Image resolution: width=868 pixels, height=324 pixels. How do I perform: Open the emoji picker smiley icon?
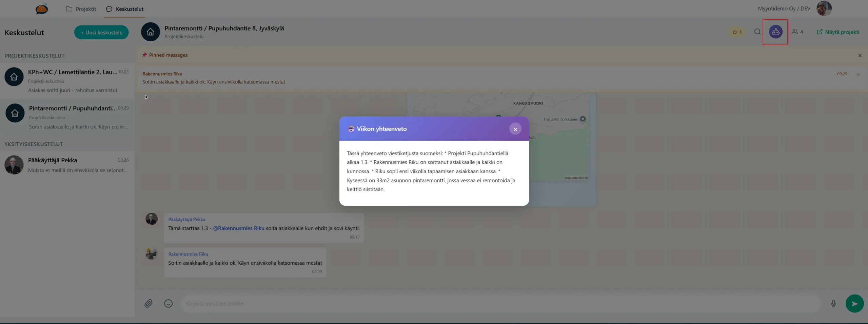[x=168, y=303]
